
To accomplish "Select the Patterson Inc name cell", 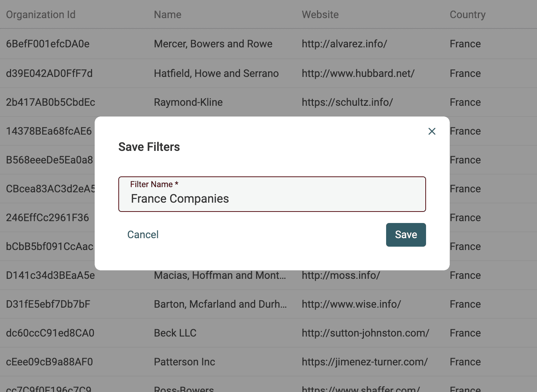I will (184, 362).
